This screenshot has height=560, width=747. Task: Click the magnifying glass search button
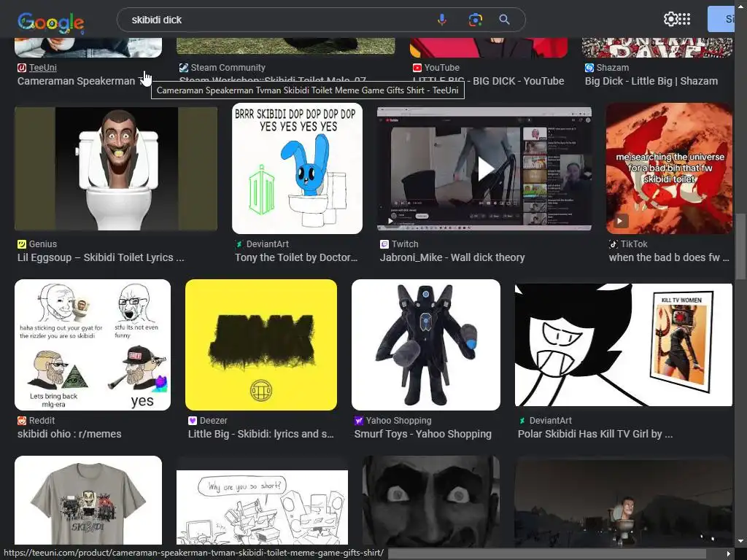(505, 20)
